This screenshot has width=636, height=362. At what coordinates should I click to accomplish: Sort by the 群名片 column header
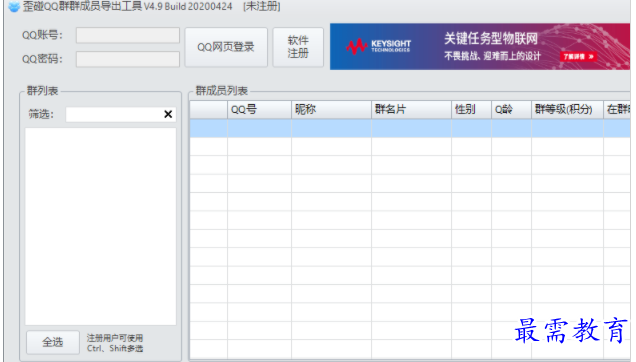tap(411, 110)
